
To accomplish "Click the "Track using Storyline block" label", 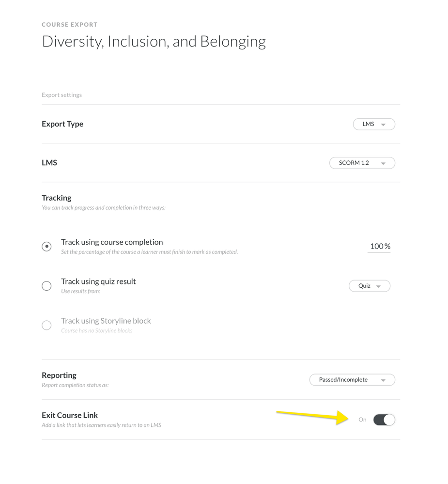I will click(106, 321).
